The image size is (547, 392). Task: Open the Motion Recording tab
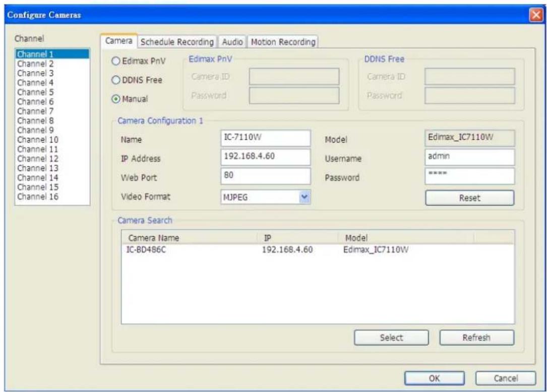[283, 42]
